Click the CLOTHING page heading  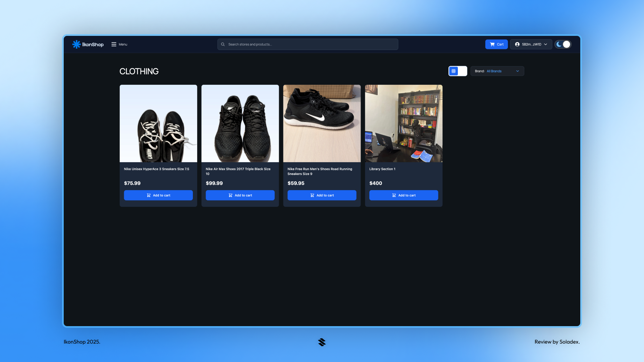(x=139, y=71)
